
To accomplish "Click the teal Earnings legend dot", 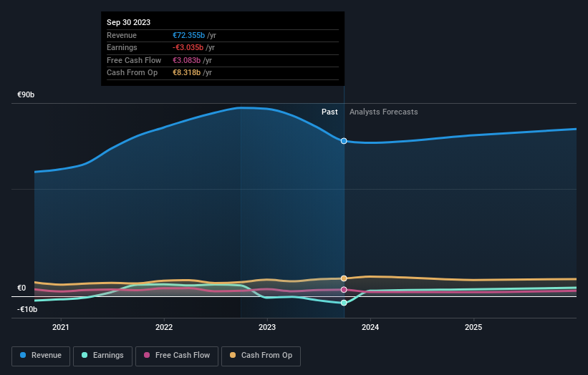I will pos(85,355).
